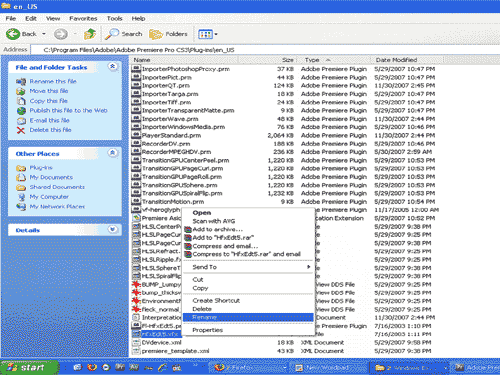Open the View menu
This screenshot has height=375, width=500.
point(53,18)
